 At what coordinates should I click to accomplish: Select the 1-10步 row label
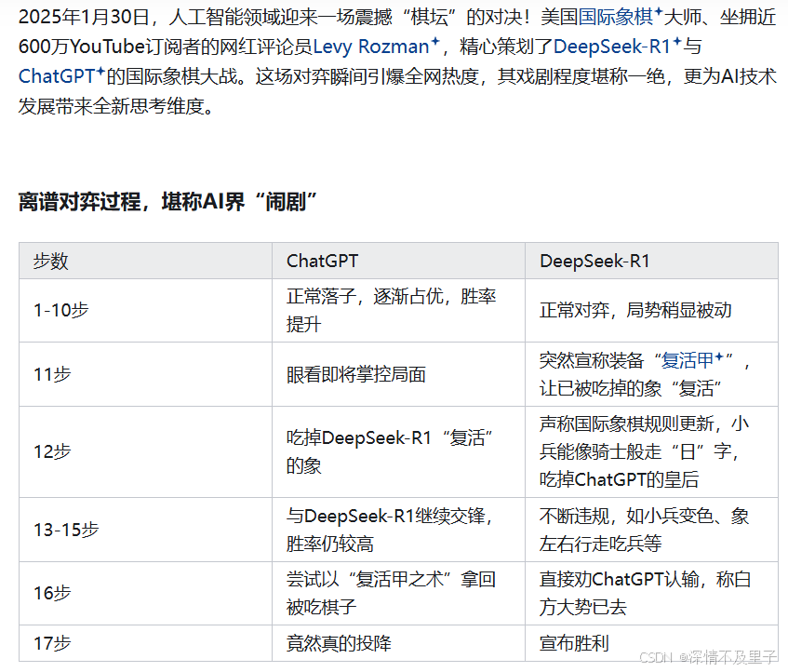pyautogui.click(x=60, y=310)
